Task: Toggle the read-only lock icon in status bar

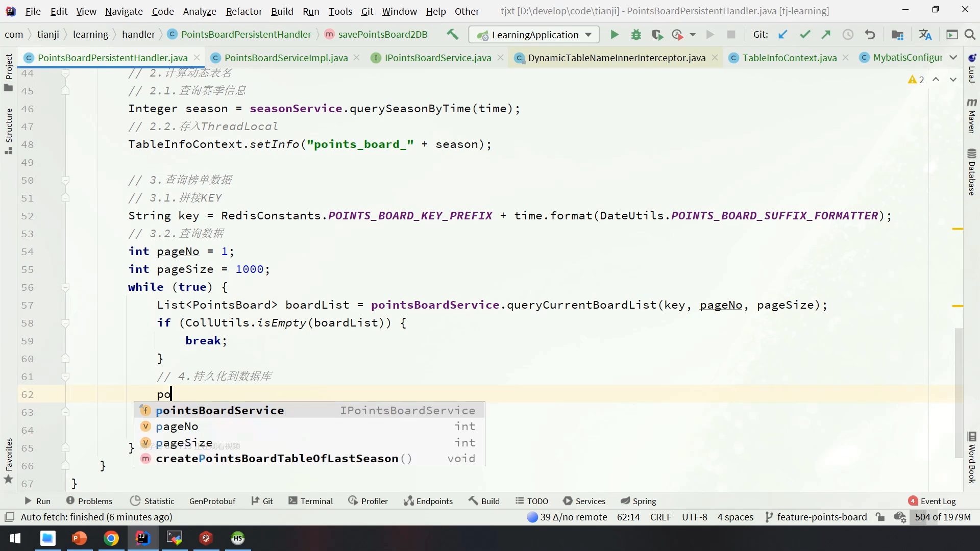Action: click(x=880, y=517)
